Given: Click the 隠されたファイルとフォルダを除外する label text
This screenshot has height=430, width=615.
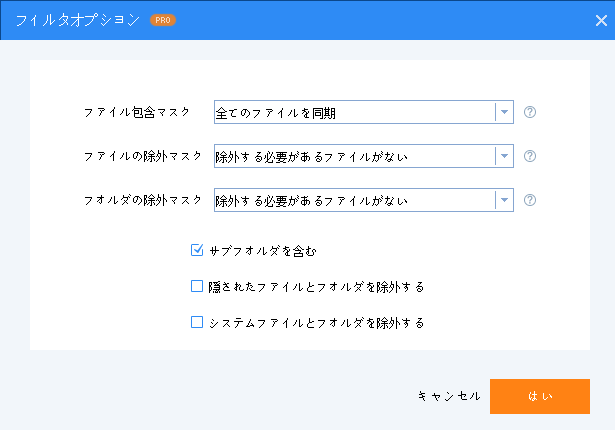Looking at the screenshot, I should click(317, 287).
